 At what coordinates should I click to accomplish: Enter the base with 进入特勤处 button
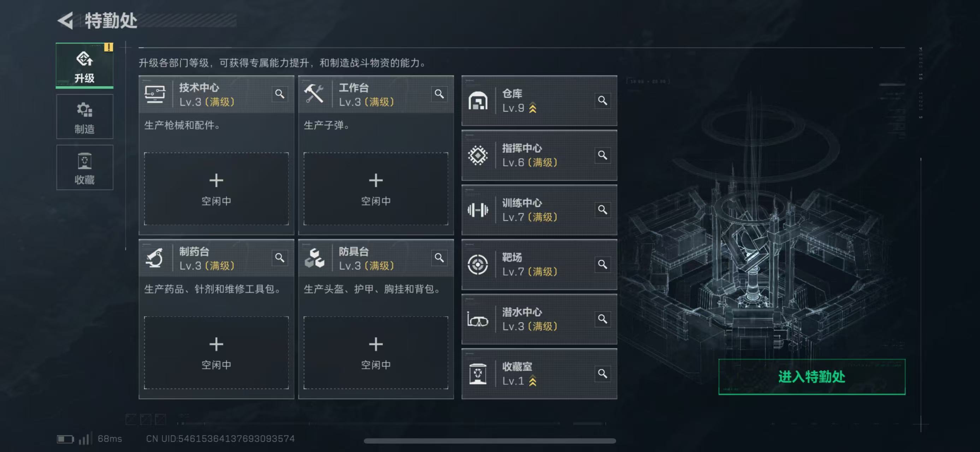coord(811,377)
